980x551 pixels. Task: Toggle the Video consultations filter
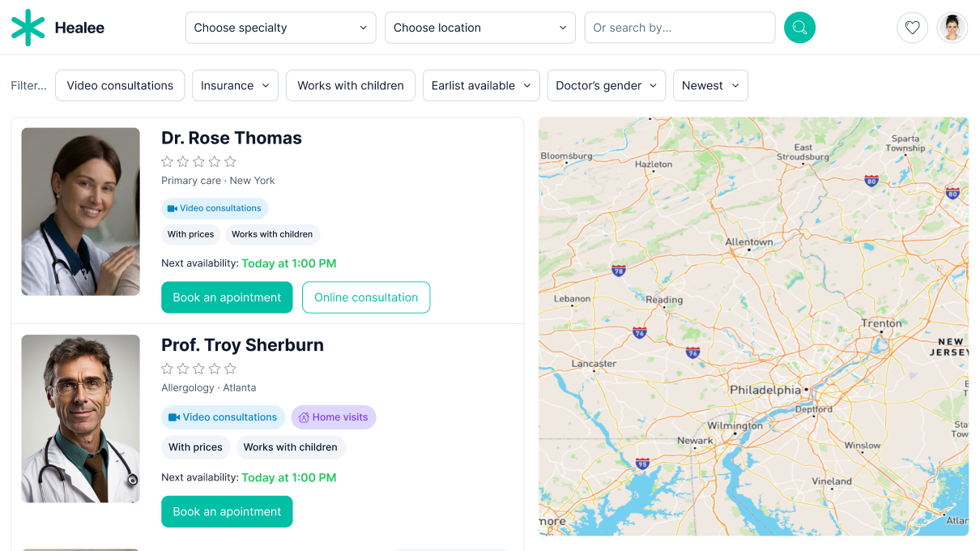click(120, 86)
